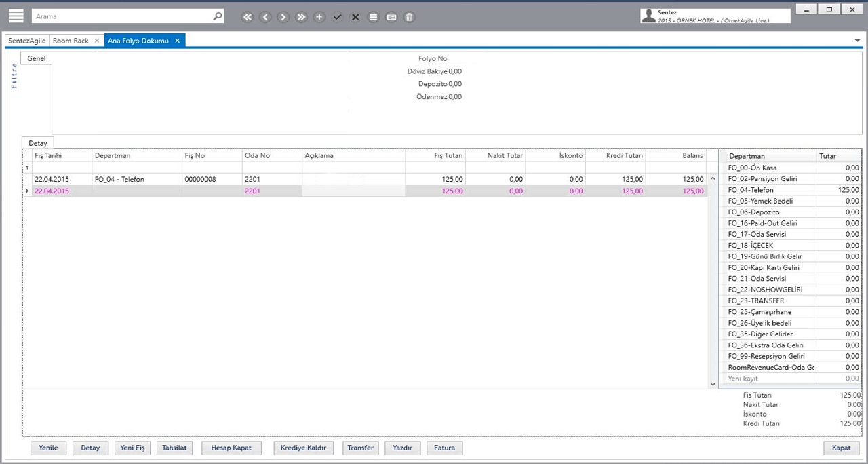The image size is (868, 464).
Task: Click the Fatura button
Action: [444, 448]
